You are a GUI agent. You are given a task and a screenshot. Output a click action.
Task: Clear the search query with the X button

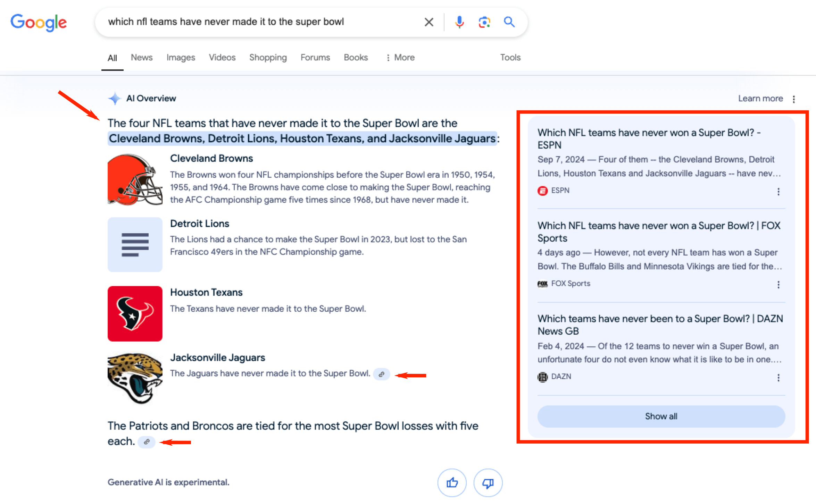[x=428, y=22]
